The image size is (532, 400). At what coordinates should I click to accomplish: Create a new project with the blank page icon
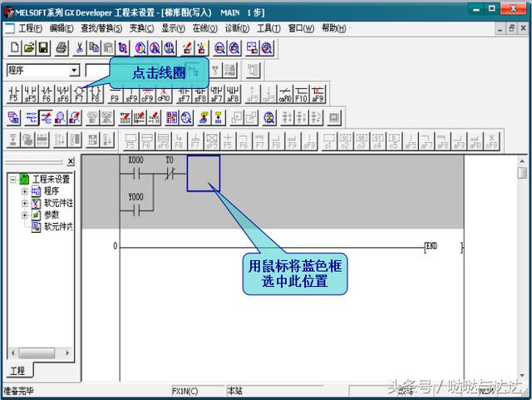(14, 48)
